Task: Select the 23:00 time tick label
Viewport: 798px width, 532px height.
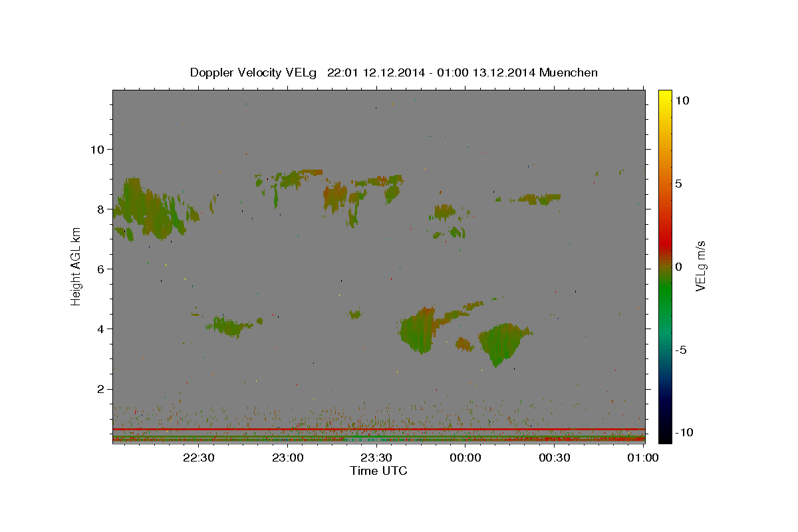Action: click(288, 458)
